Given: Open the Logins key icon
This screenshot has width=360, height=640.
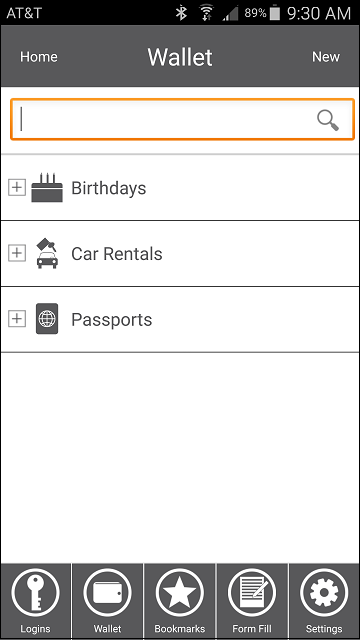Looking at the screenshot, I should 36,593.
